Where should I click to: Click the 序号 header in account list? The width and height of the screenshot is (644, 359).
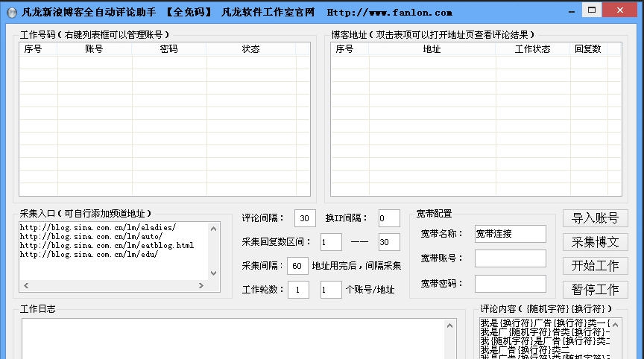38,49
